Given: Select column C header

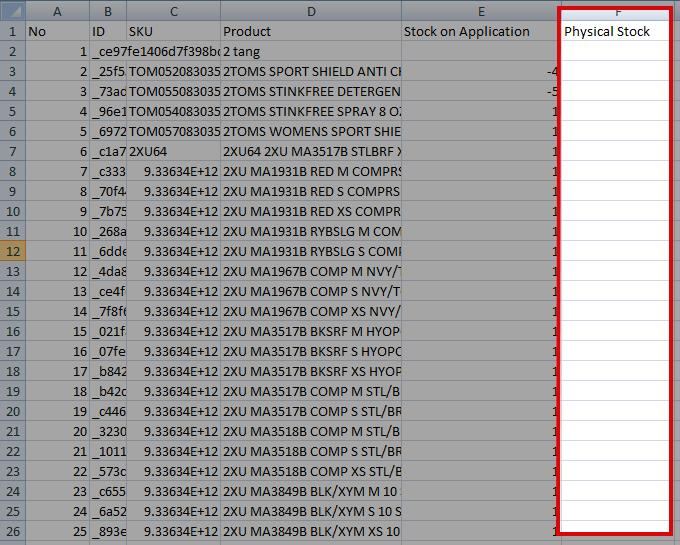Looking at the screenshot, I should coord(173,10).
